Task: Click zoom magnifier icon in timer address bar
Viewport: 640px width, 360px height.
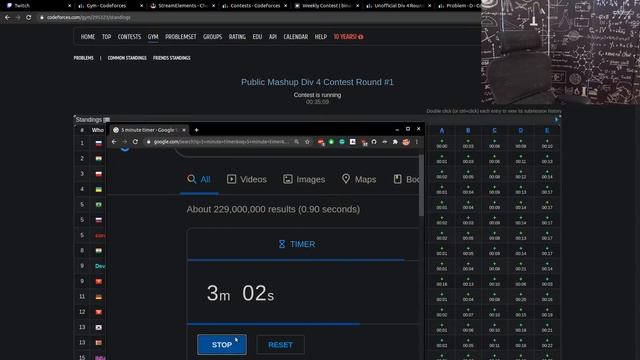Action: click(297, 142)
